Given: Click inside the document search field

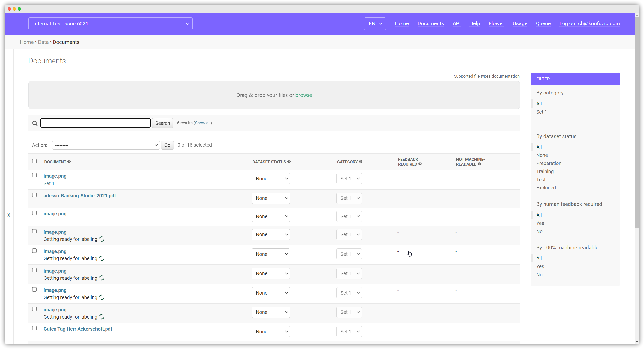Looking at the screenshot, I should tap(95, 123).
